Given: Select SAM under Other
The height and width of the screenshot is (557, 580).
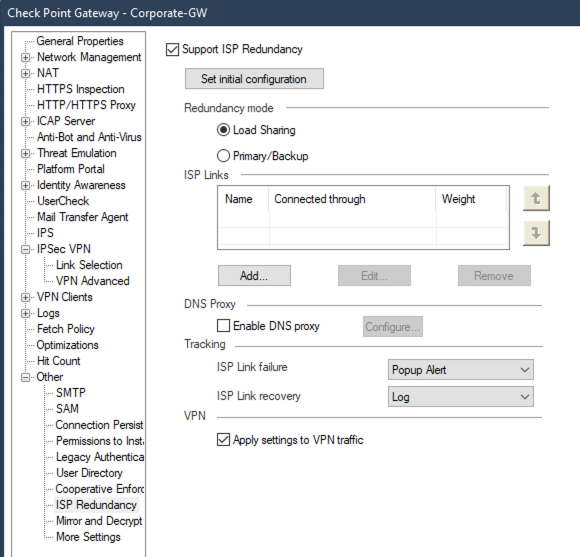Looking at the screenshot, I should pyautogui.click(x=67, y=409).
